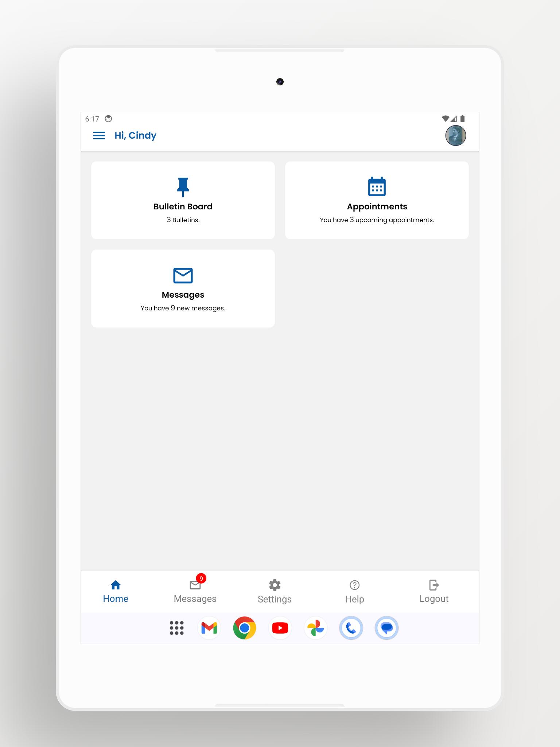Open the Bulletin Board card
This screenshot has width=560, height=747.
click(x=183, y=200)
